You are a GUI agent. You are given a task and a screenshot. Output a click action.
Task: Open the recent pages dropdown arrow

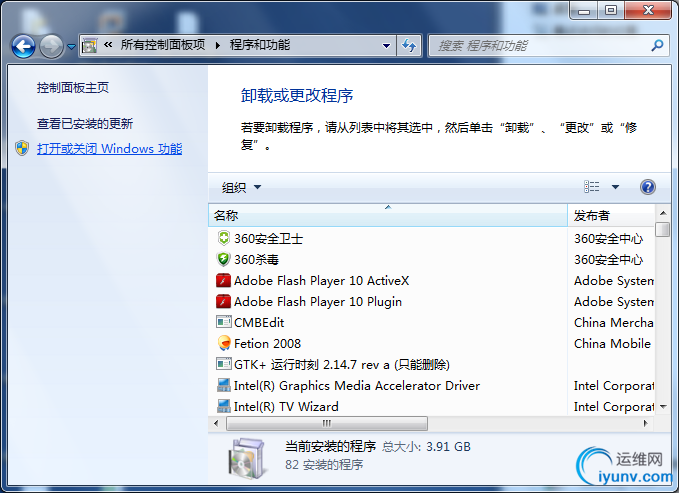pyautogui.click(x=71, y=46)
